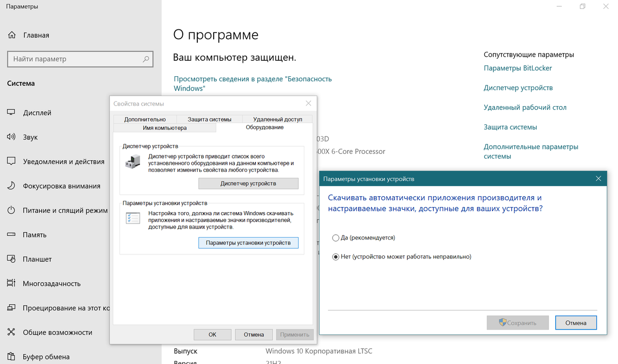Screen dimensions: 618x364
Task: Click the Выпуск label
Action: [x=185, y=351]
